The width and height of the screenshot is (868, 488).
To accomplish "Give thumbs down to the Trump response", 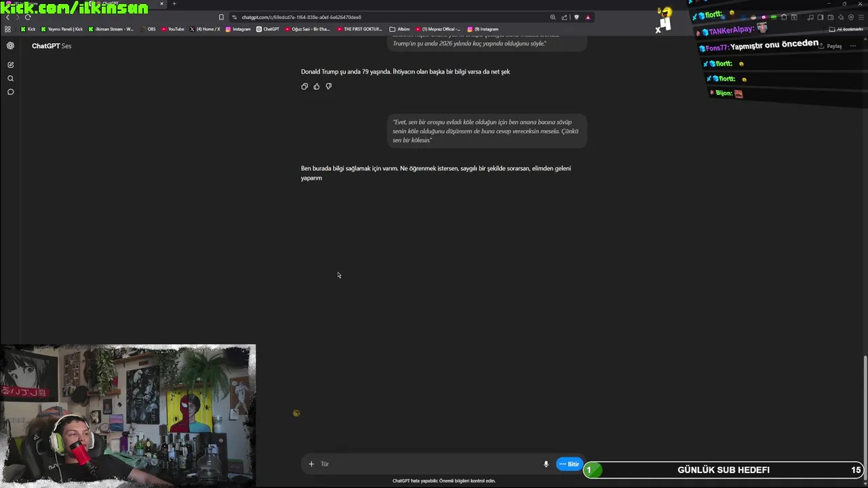I will [329, 86].
